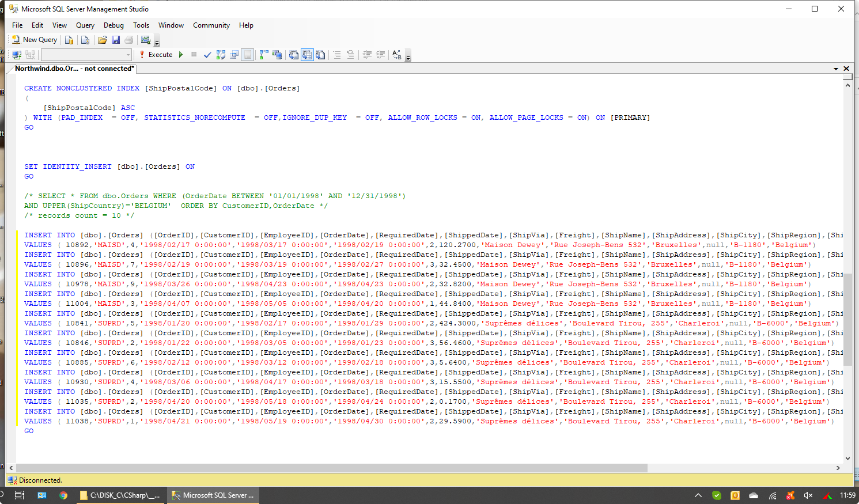The height and width of the screenshot is (504, 859).
Task: Click the Change Connection icon
Action: pos(31,55)
